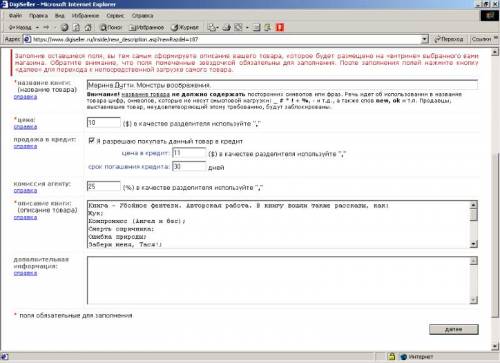
Task: Open справка link under цена label
Action: coord(25,127)
